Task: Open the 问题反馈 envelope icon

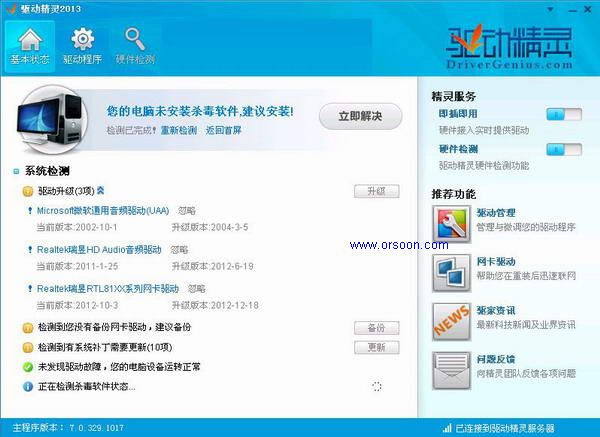Action: pos(452,370)
